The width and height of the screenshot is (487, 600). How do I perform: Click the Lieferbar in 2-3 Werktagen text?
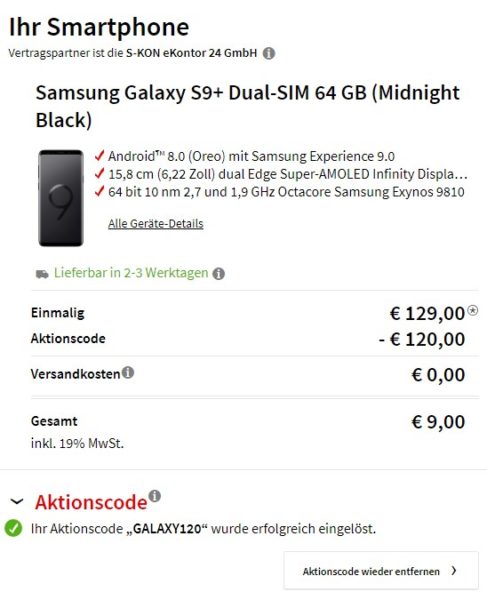point(131,273)
